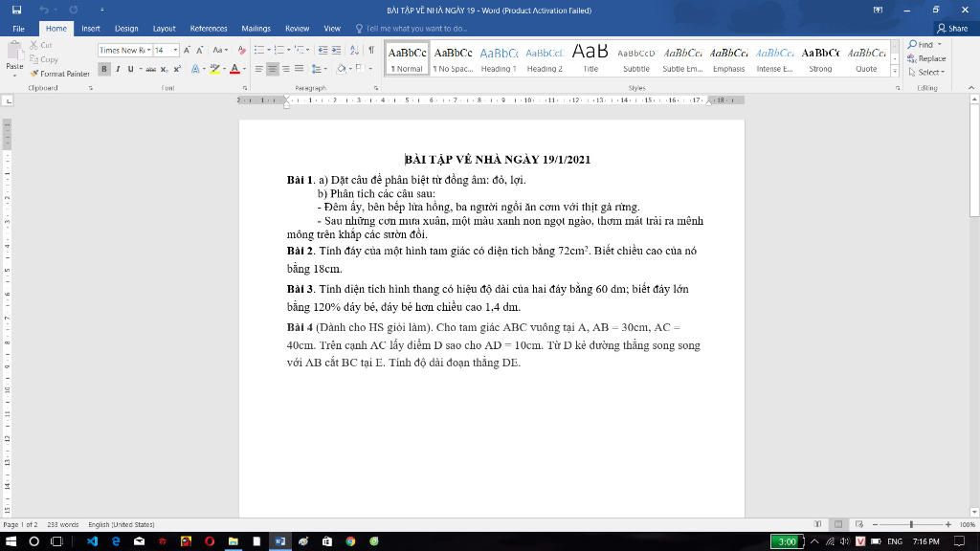
Task: Switch to the Insert tab
Action: (91, 28)
